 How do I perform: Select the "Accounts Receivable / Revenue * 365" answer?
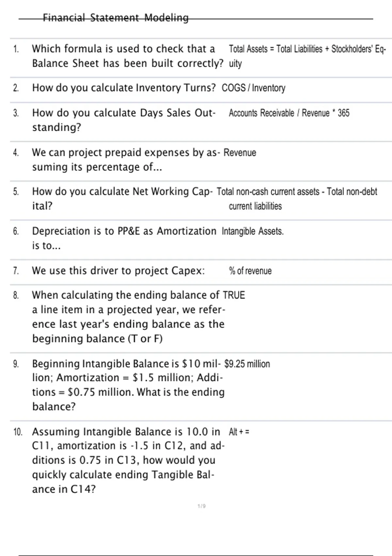coord(289,113)
